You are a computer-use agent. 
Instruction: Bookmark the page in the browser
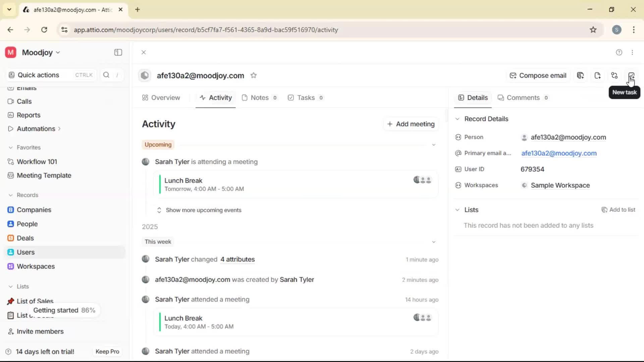tap(593, 29)
